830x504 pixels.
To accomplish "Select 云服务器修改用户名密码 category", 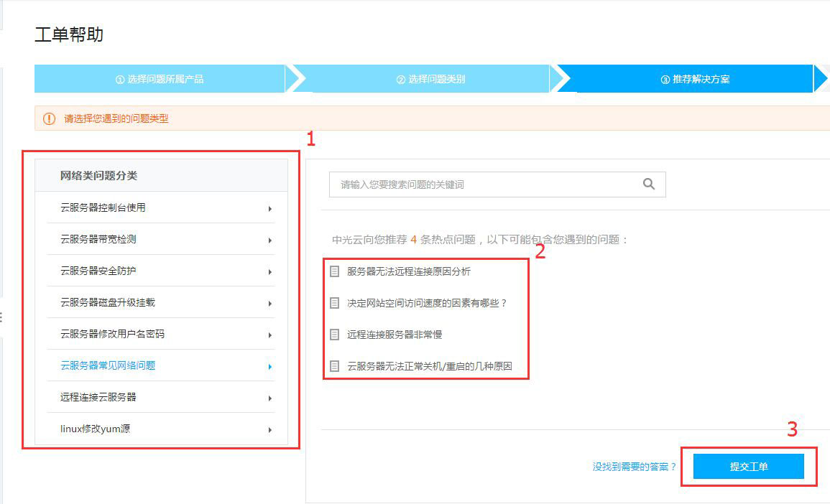I will pos(113,334).
